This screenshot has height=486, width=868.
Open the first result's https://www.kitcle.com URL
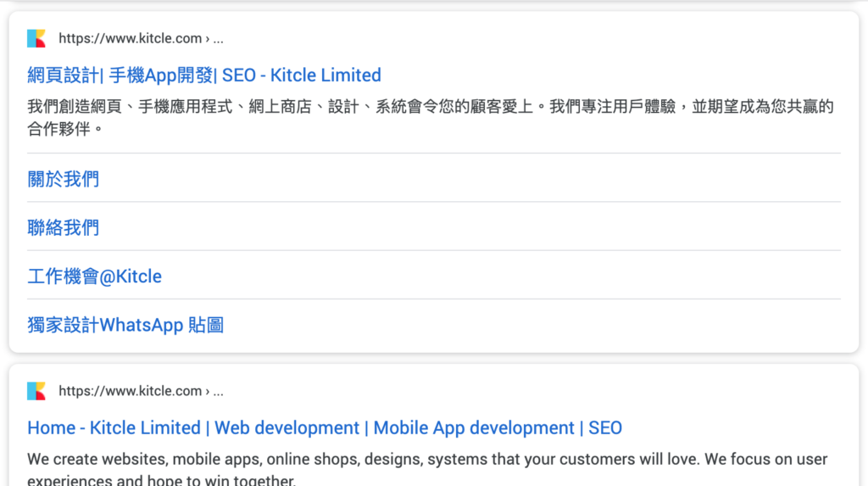point(141,38)
